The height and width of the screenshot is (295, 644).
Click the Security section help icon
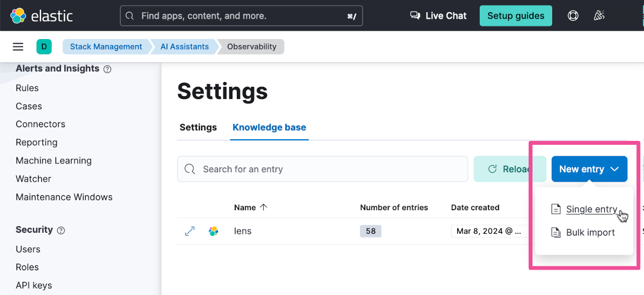click(x=61, y=231)
